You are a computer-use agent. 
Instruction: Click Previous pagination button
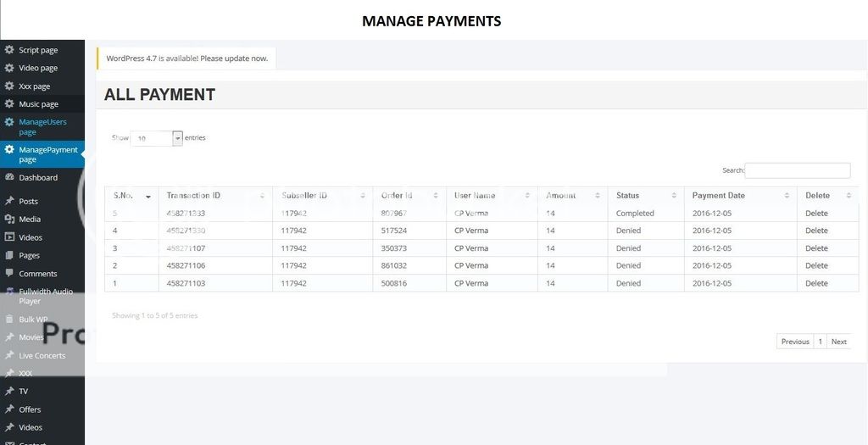pyautogui.click(x=795, y=342)
